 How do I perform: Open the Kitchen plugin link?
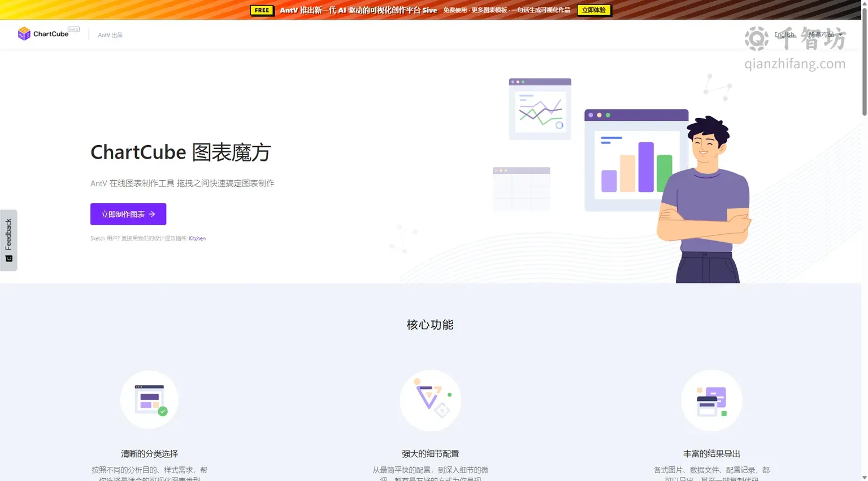pos(197,238)
